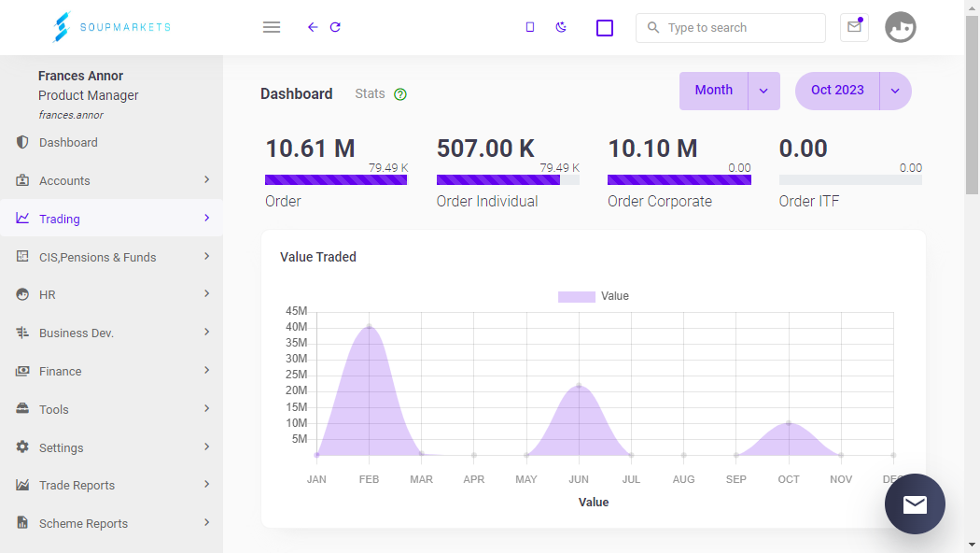Click the Business Dev. signpost icon
The image size is (980, 553).
[22, 333]
